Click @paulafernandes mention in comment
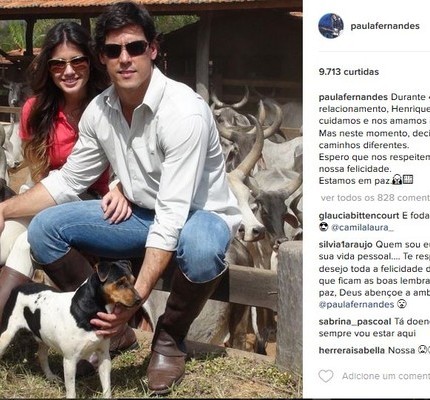 click(356, 304)
